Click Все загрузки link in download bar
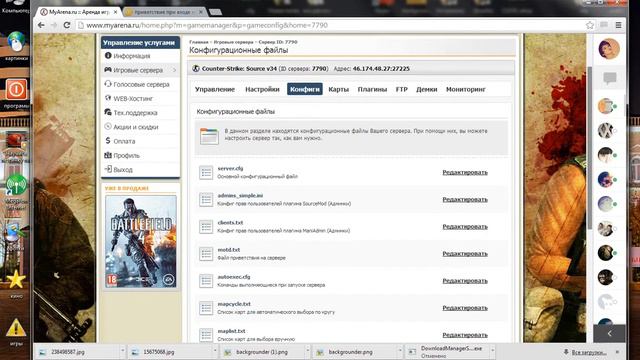 pos(589,352)
